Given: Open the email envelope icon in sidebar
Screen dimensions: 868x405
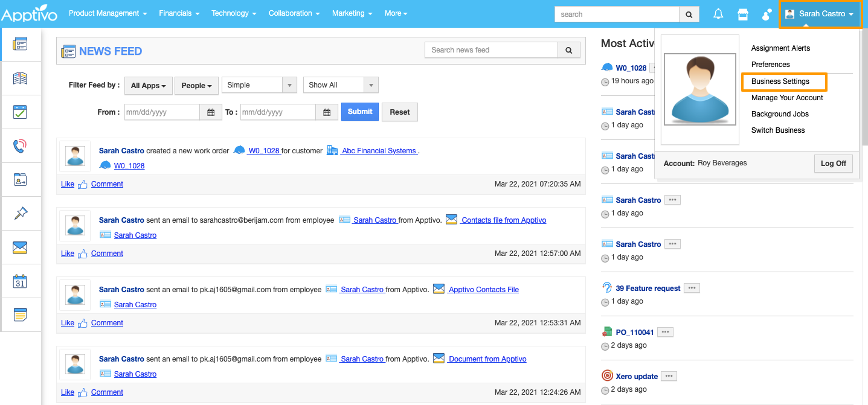Looking at the screenshot, I should [21, 247].
